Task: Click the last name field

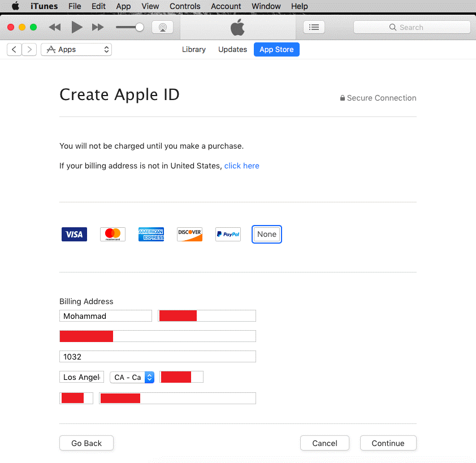Action: click(x=207, y=316)
